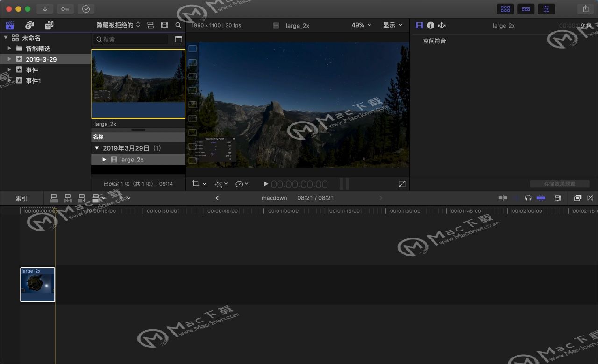Open clip appearance in timeline
598x364 pixels.
tap(557, 198)
